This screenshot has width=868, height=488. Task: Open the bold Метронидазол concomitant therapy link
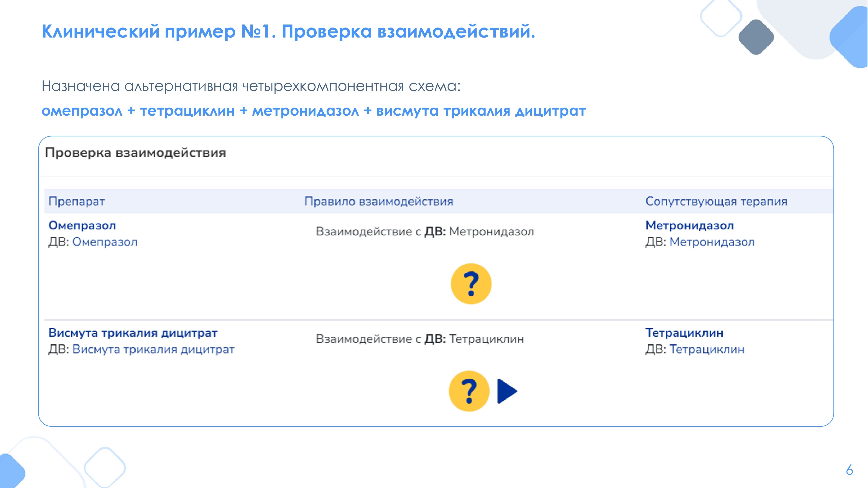689,225
